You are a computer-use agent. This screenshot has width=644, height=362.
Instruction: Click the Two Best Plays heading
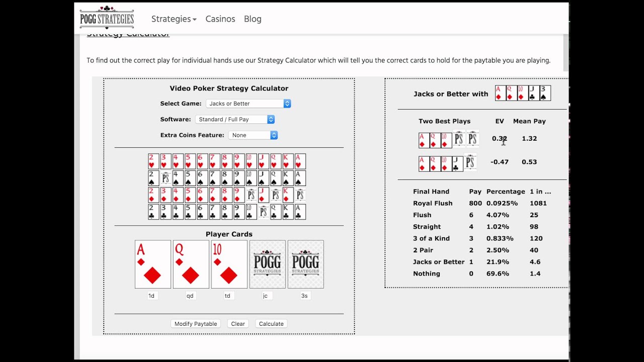pos(445,121)
